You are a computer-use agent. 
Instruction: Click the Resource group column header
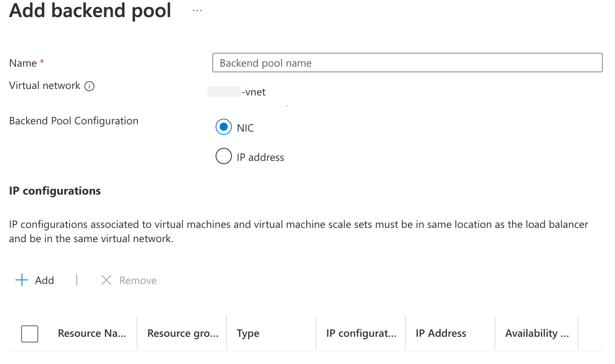click(x=182, y=333)
